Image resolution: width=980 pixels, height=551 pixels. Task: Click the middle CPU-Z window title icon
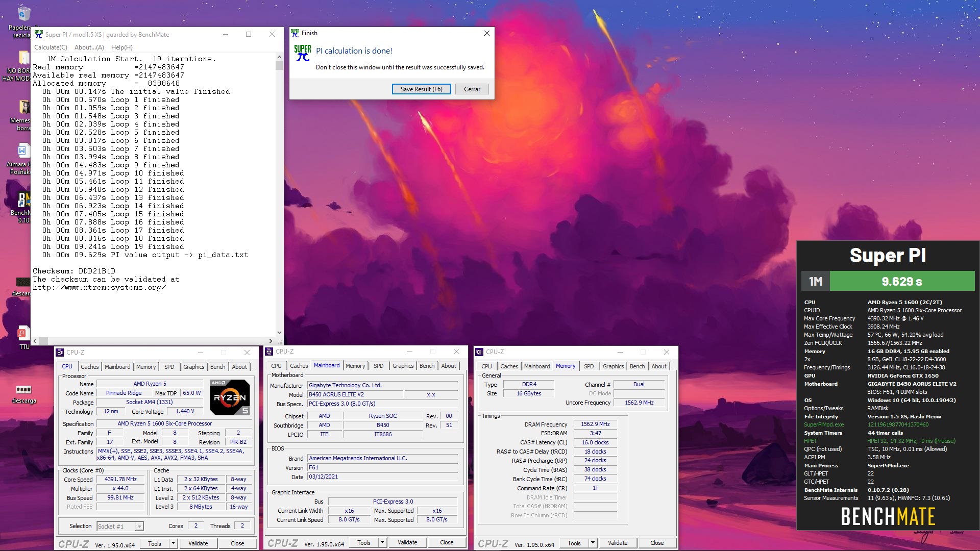[x=269, y=351]
